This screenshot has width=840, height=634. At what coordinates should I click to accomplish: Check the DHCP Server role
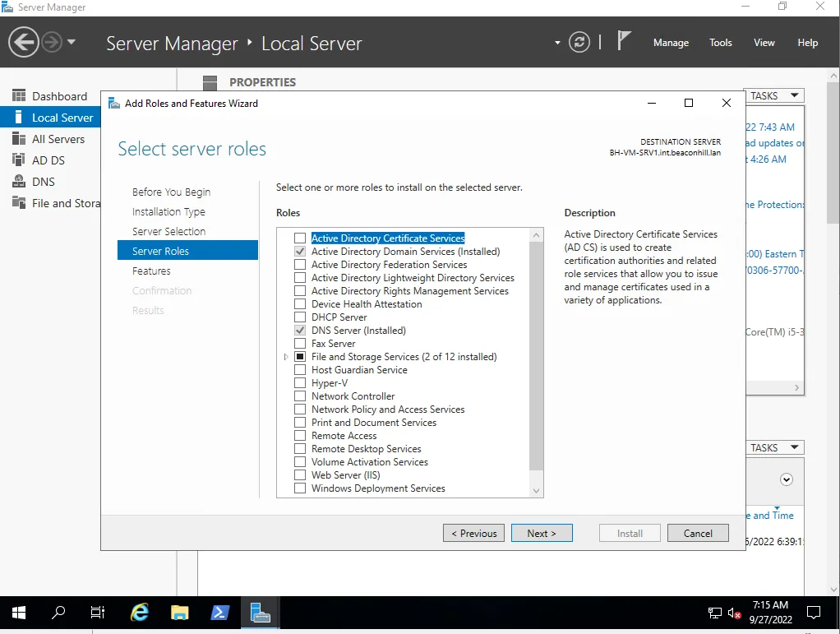point(300,317)
